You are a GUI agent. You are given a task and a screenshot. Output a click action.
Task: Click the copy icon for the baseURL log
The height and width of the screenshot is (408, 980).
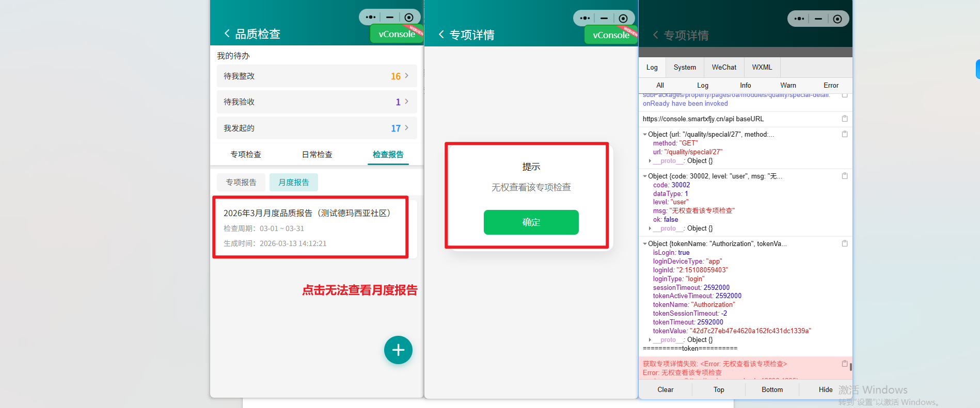pyautogui.click(x=845, y=119)
